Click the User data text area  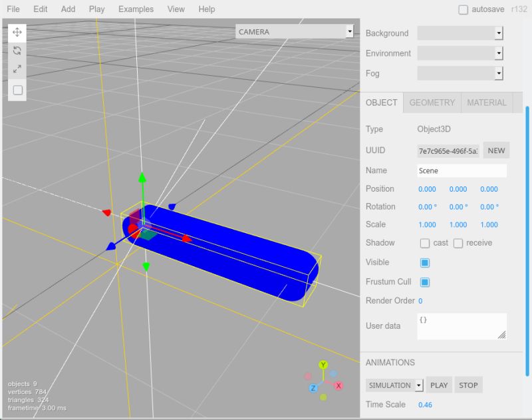462,326
